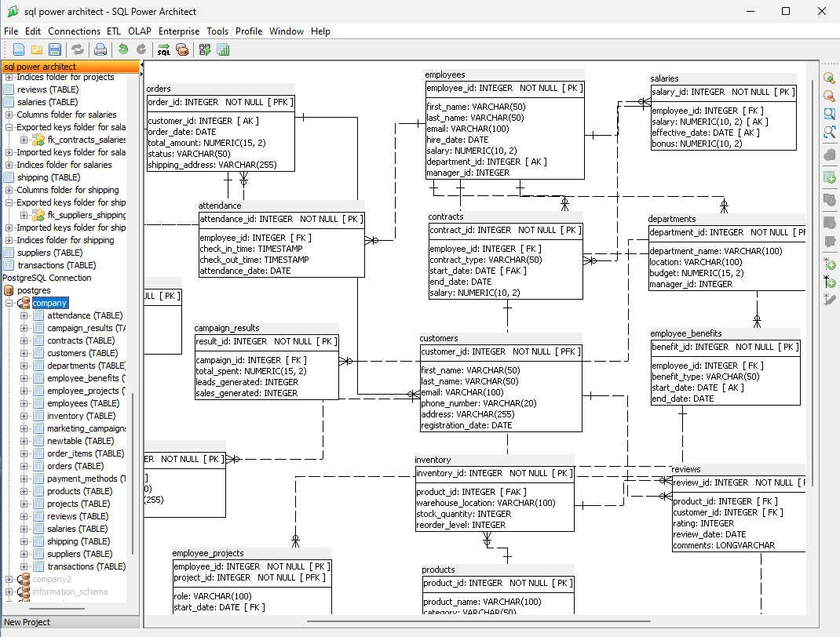Image resolution: width=840 pixels, height=637 pixels.
Task: Click the tree panel vertical scrollbar
Action: [132, 475]
